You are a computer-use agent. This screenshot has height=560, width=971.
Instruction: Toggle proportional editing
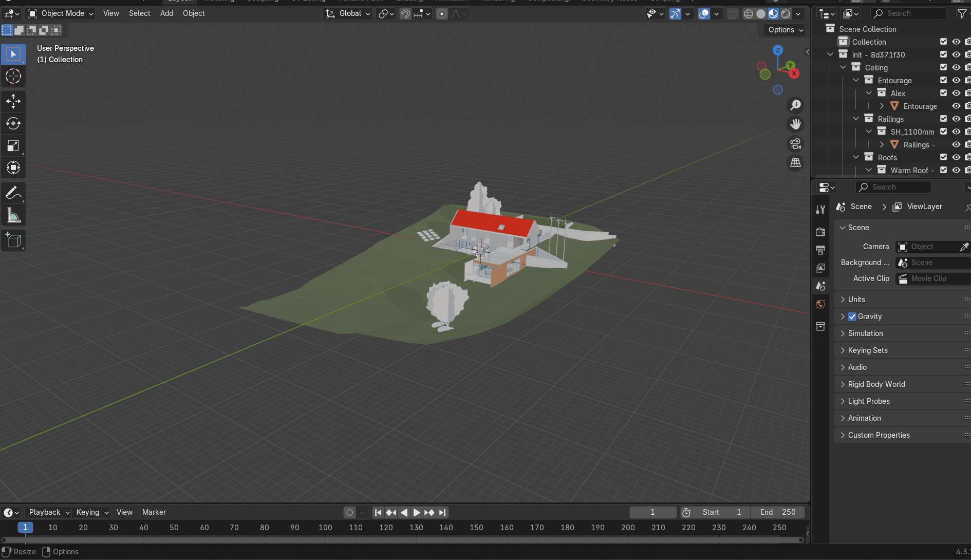pyautogui.click(x=442, y=14)
